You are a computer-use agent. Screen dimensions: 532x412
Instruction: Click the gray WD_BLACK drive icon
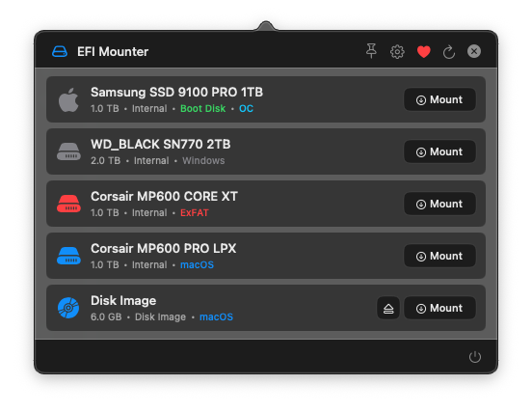point(68,151)
